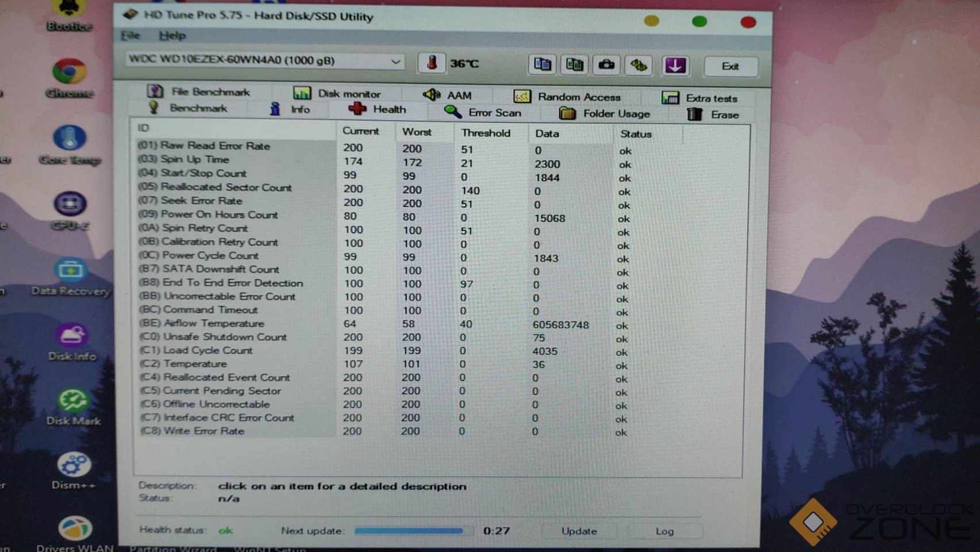This screenshot has height=552, width=980.
Task: Click the Data column header
Action: [571, 133]
